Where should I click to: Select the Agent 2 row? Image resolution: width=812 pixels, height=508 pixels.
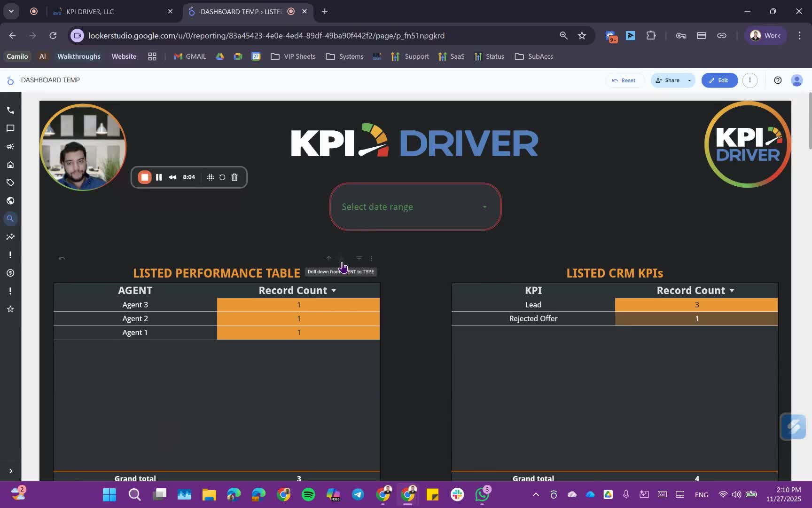(217, 318)
